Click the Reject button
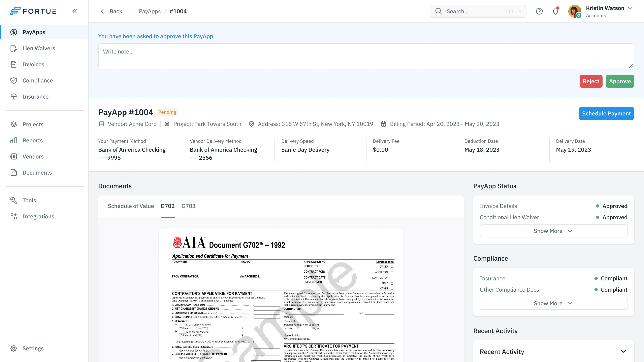This screenshot has height=362, width=644. click(x=591, y=81)
